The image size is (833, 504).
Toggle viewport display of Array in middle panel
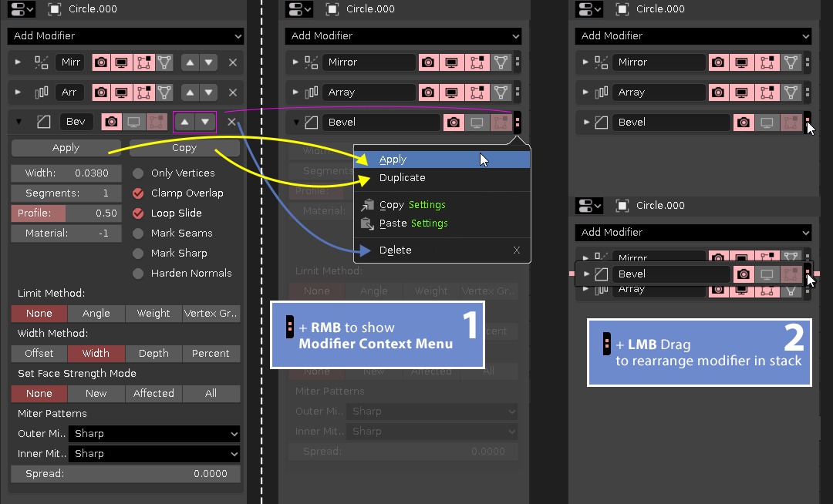click(451, 92)
